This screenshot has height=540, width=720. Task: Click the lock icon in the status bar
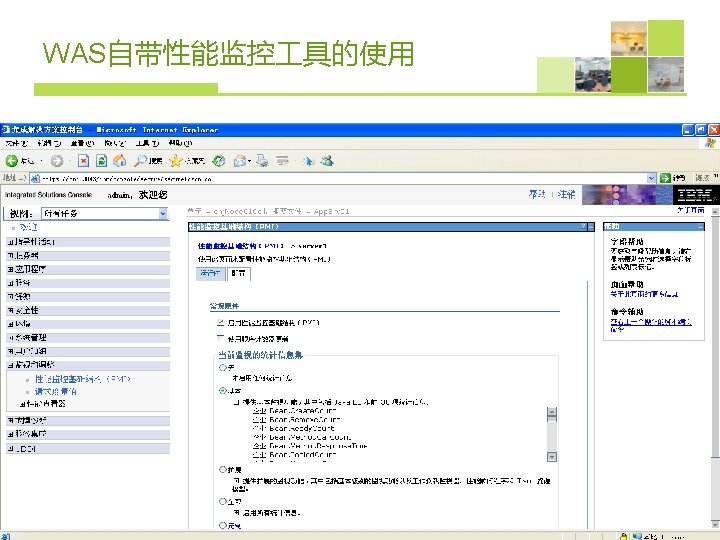click(x=623, y=536)
